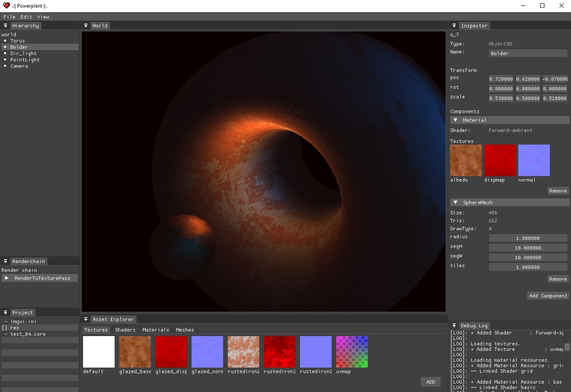Image resolution: width=571 pixels, height=392 pixels.
Task: Open the Edit menu
Action: coord(26,17)
